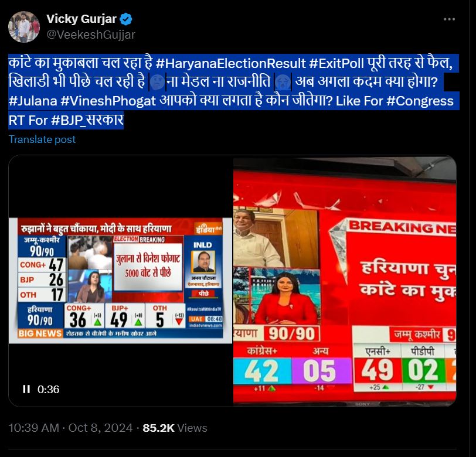Click the 85.2K Views count
This screenshot has width=476, height=457.
pyautogui.click(x=175, y=428)
